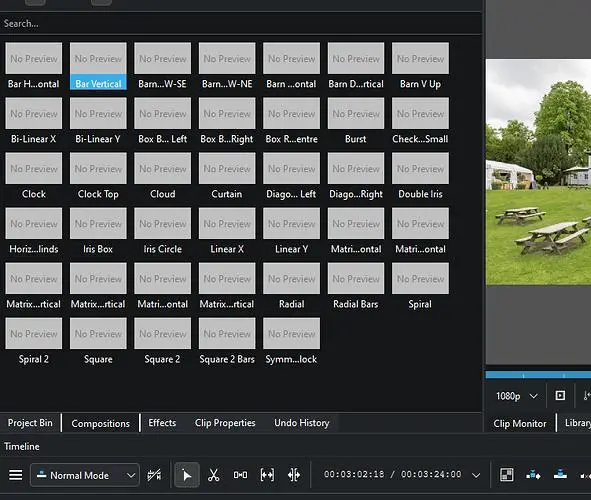
Task: Select the Bi-Linear Y wipe
Action: click(98, 121)
